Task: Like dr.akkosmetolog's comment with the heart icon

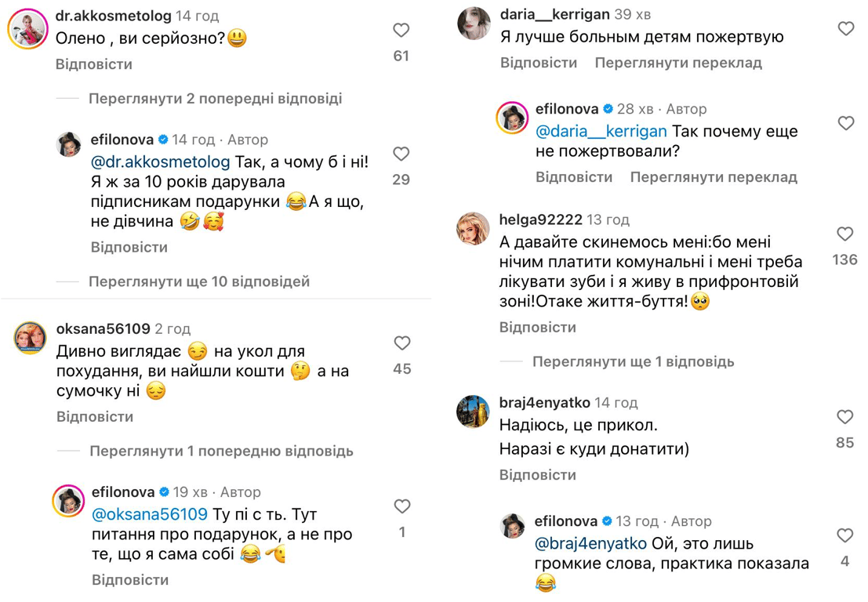Action: pos(401,30)
